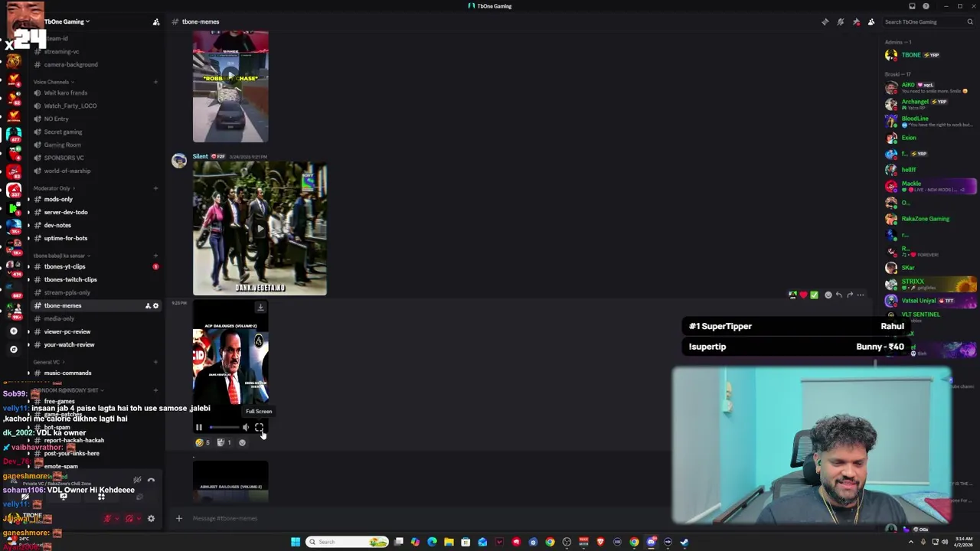This screenshot has height=551, width=980.
Task: Open the taskbar clock and date
Action: coord(962,542)
